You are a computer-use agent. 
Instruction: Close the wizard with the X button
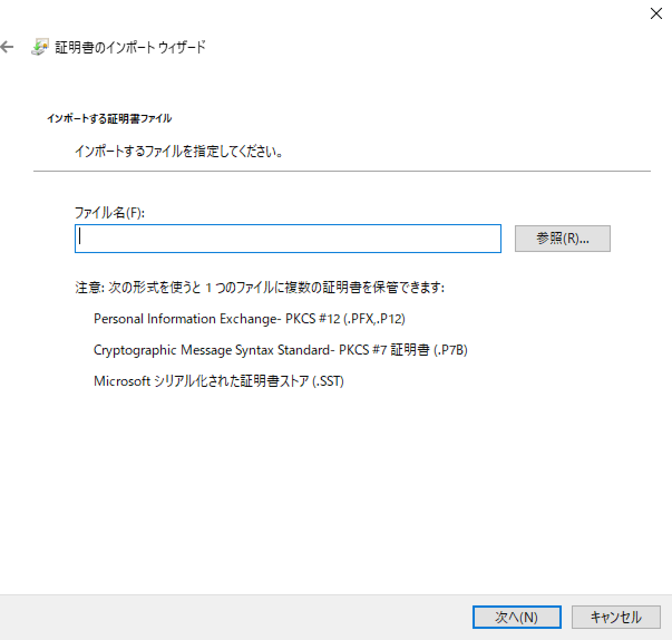656,14
